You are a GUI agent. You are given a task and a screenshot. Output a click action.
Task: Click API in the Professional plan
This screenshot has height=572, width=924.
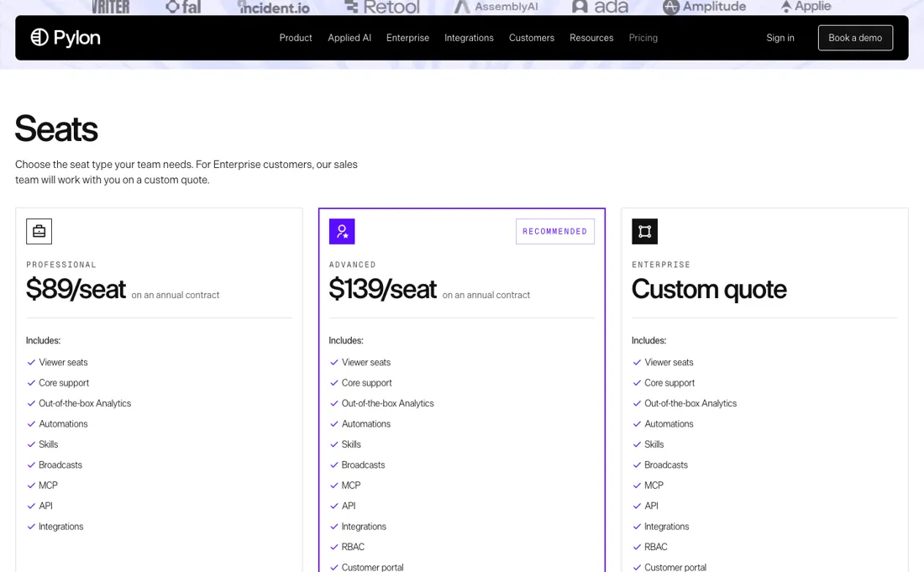point(45,506)
